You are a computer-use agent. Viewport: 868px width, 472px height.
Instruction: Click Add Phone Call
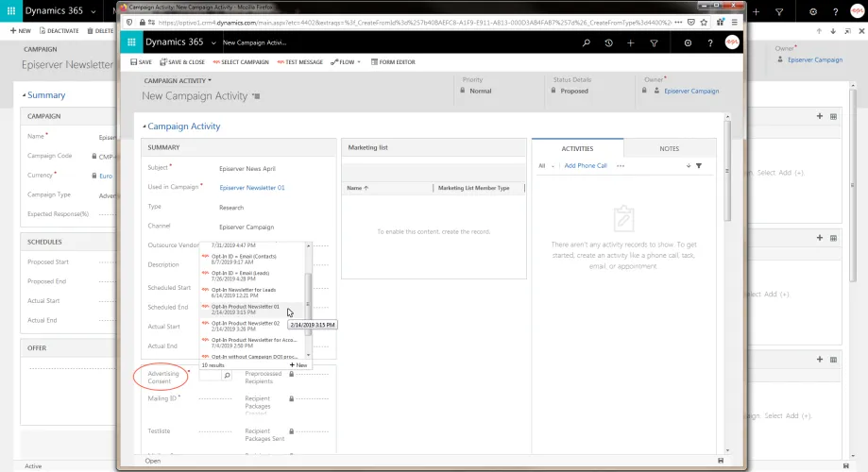click(586, 165)
